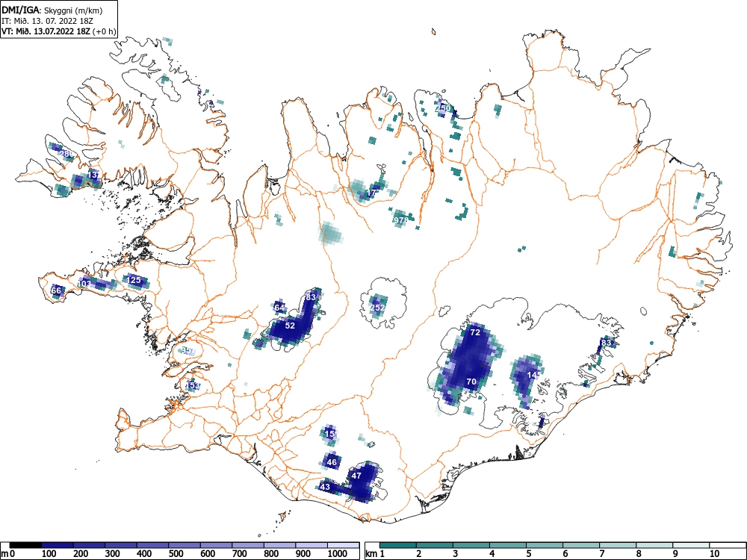Click the swatch above the 500 label
Viewport: 747px width, 560px height.
click(185, 545)
